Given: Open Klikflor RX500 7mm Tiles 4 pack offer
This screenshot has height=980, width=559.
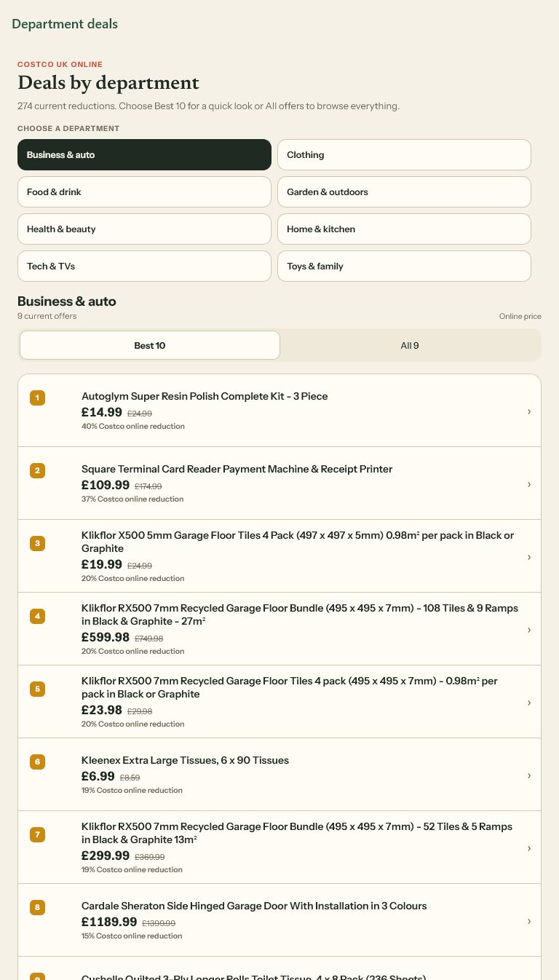Looking at the screenshot, I should point(279,702).
